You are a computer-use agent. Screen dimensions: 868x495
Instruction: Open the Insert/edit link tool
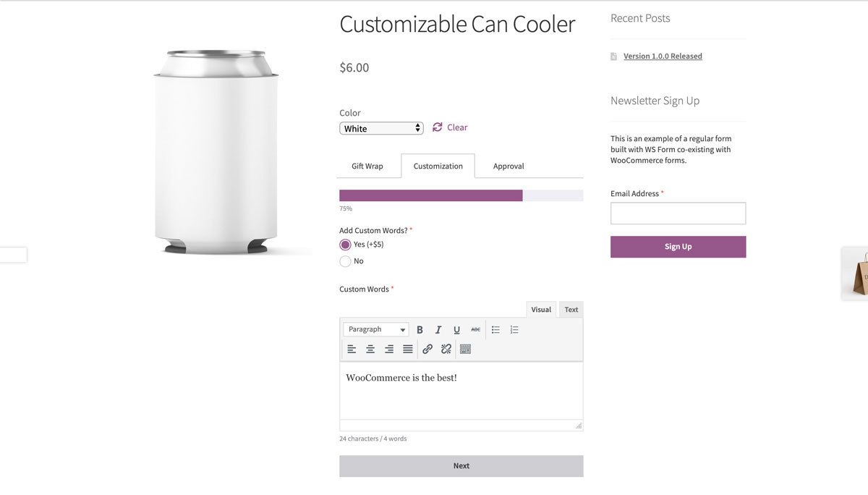click(x=427, y=349)
